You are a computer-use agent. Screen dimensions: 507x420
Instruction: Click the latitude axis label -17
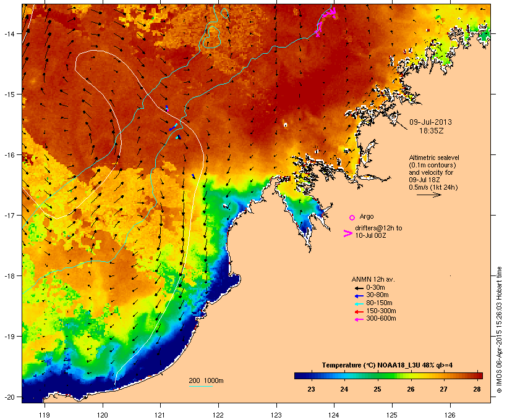pos(9,216)
